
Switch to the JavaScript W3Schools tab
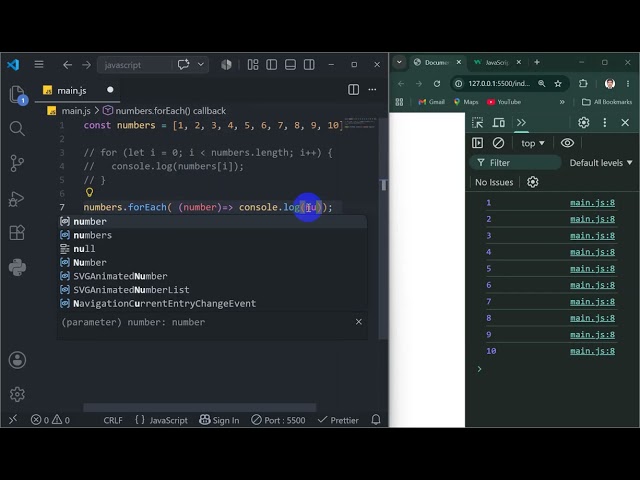pos(497,62)
